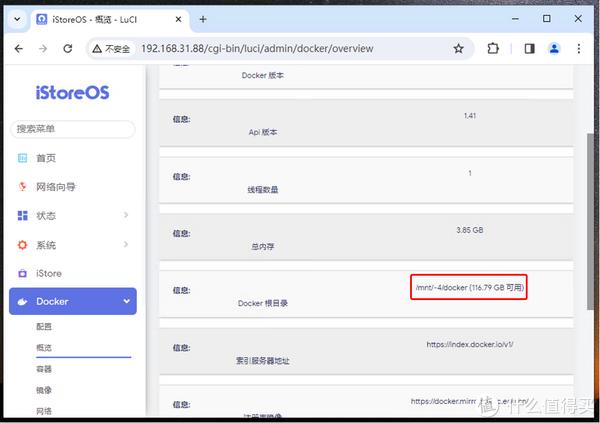Open the Docker 镜像 images submenu item

(44, 390)
